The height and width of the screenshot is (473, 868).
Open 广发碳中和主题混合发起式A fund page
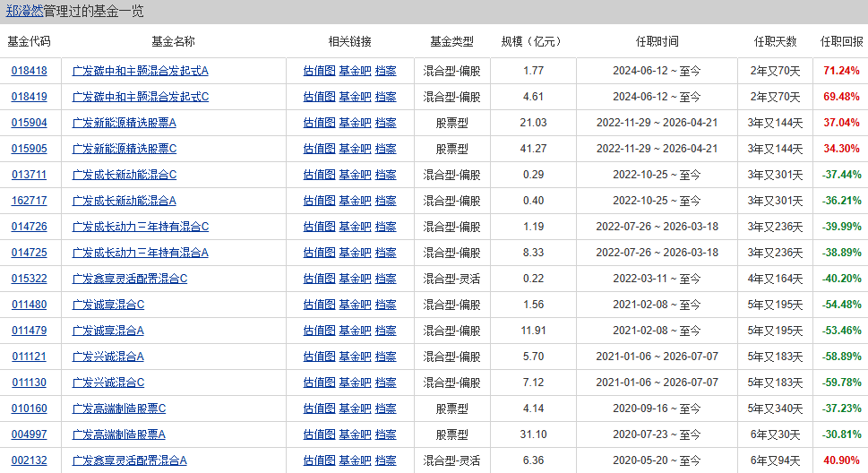140,71
